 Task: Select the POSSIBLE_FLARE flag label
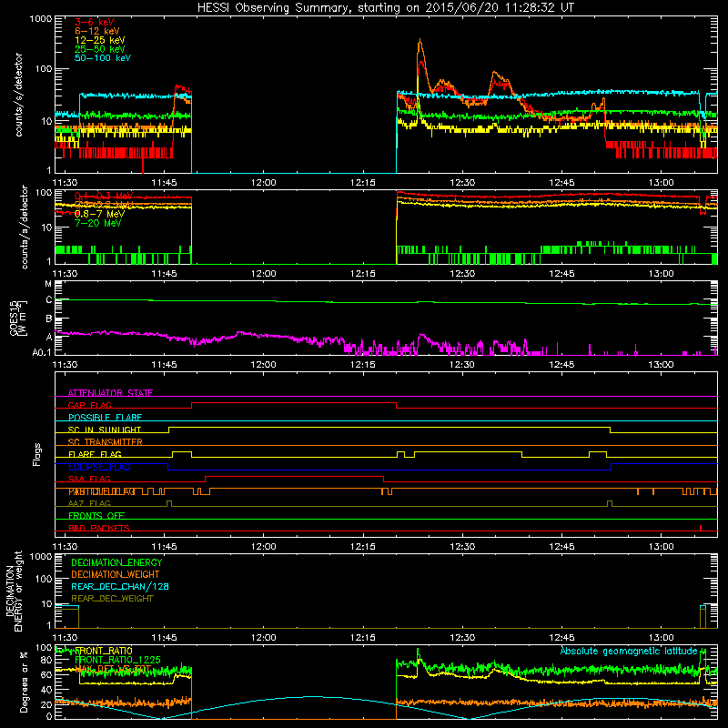click(x=105, y=418)
